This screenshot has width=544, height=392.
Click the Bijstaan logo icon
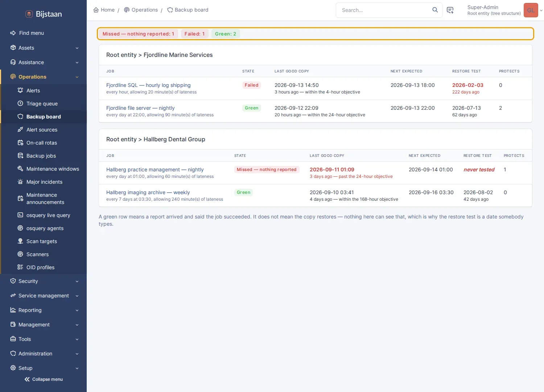[29, 14]
